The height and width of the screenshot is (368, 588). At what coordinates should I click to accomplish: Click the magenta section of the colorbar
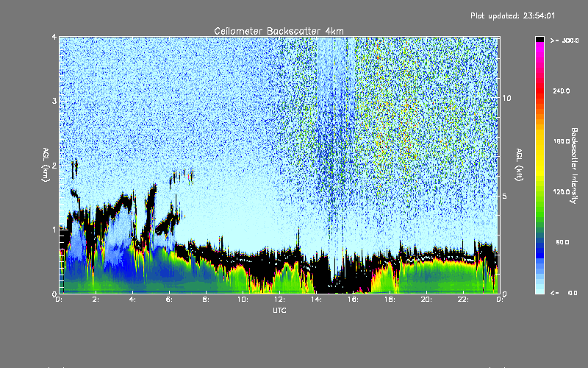click(x=539, y=51)
